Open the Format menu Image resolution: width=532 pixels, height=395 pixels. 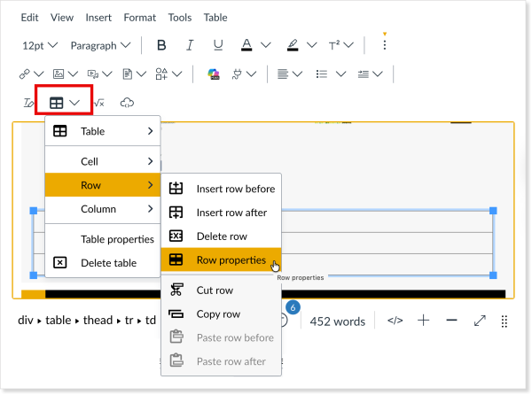140,18
